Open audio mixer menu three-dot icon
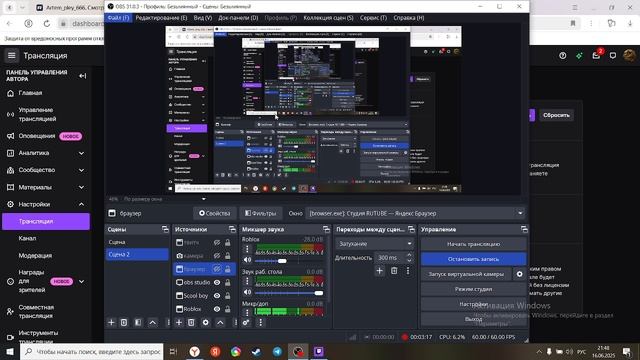The height and width of the screenshot is (360, 640). tap(260, 322)
